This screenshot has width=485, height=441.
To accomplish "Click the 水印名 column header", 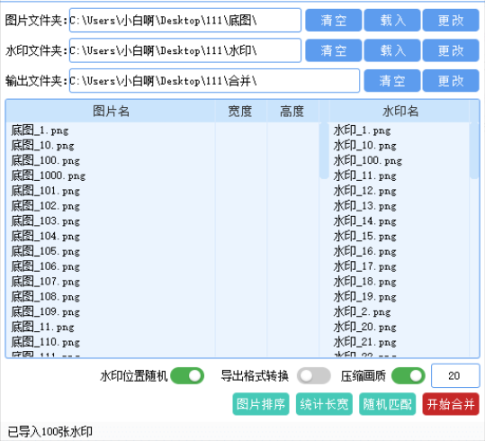I will pyautogui.click(x=399, y=111).
